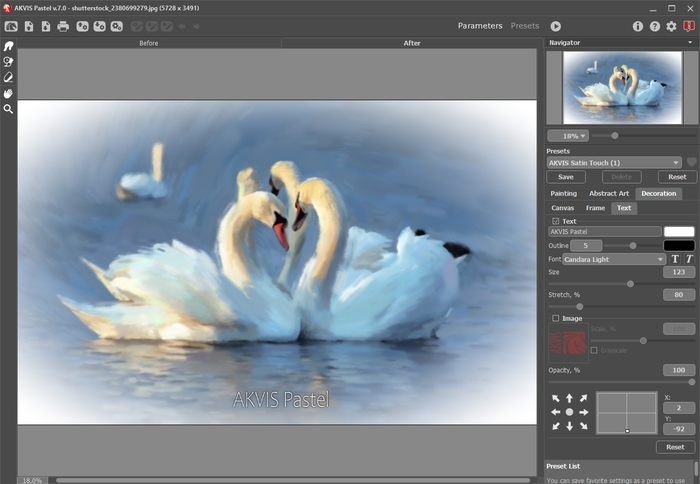
Task: Click the down position arrow
Action: 569,426
